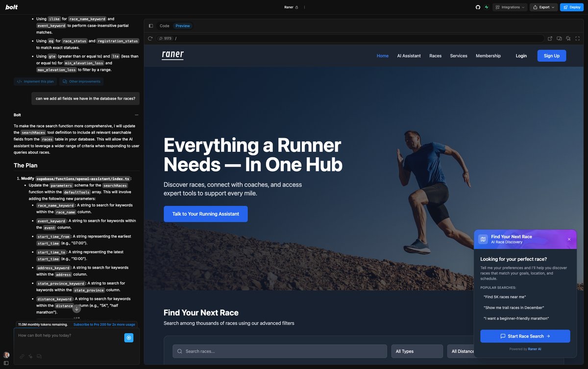Open Subscribe to Pro 200 link
The width and height of the screenshot is (588, 369).
pos(104,324)
